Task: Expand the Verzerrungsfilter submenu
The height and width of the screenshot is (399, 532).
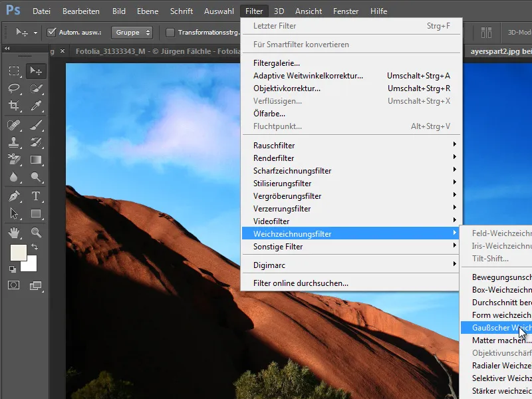Action: 350,208
